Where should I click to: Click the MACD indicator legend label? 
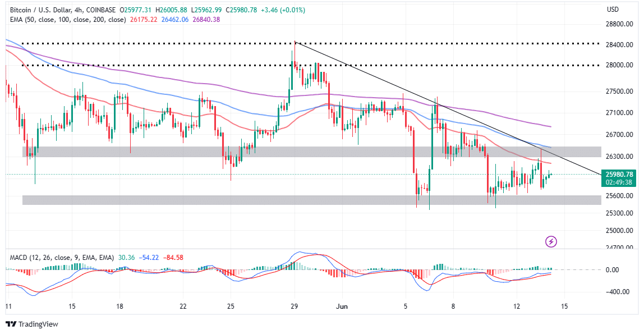pyautogui.click(x=62, y=258)
